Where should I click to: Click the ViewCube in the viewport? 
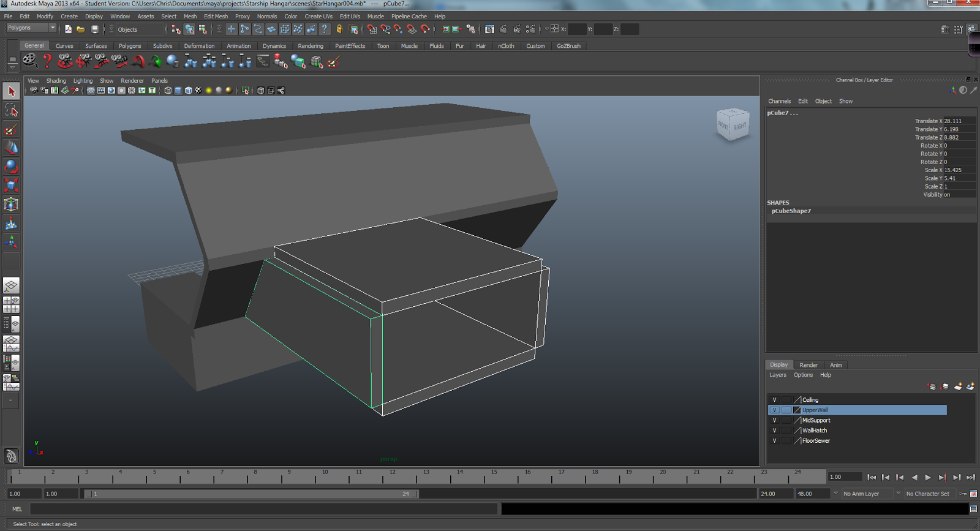(733, 125)
